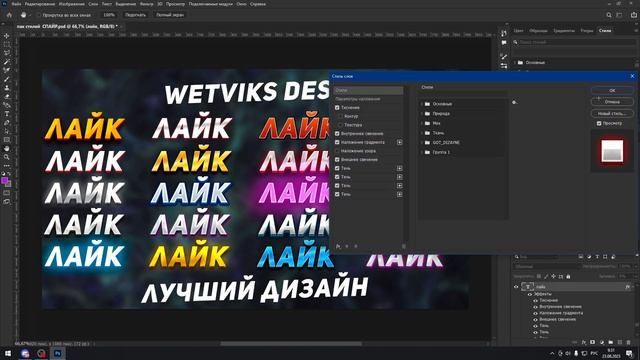Select the Lasso tool
Viewport: 640px width, 360px height.
click(7, 53)
